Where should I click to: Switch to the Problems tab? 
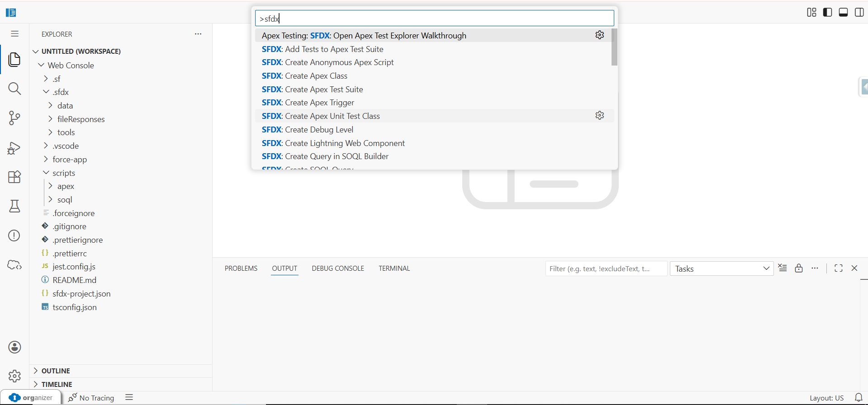(x=241, y=268)
